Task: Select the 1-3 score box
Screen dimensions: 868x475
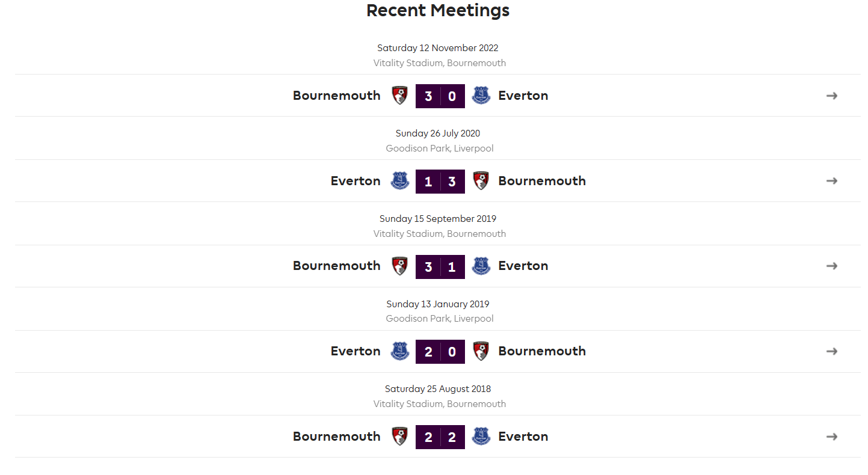Action: tap(440, 182)
